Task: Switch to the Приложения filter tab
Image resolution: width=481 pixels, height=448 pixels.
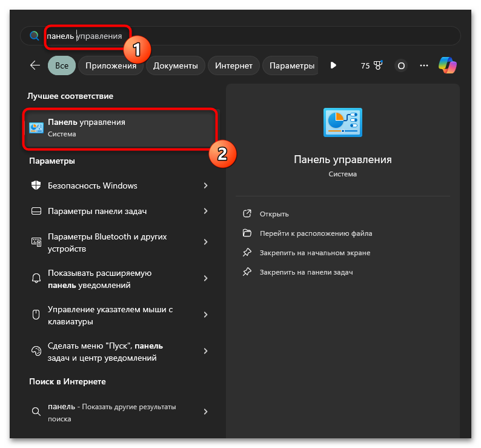Action: pyautogui.click(x=111, y=65)
